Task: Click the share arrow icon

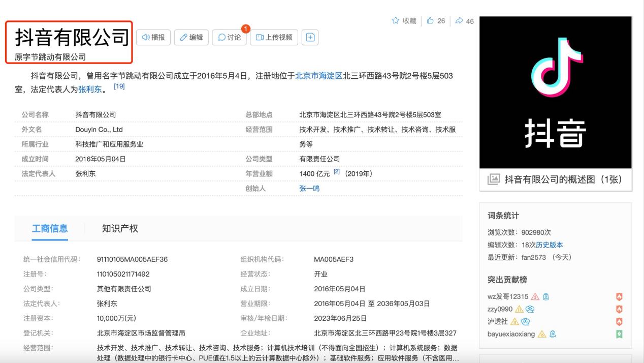Action: point(459,21)
